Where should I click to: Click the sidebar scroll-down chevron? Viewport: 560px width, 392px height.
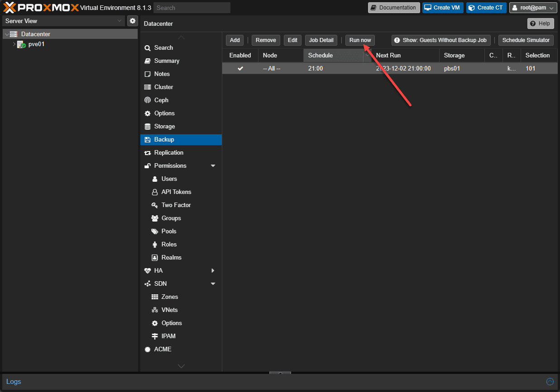tap(181, 366)
